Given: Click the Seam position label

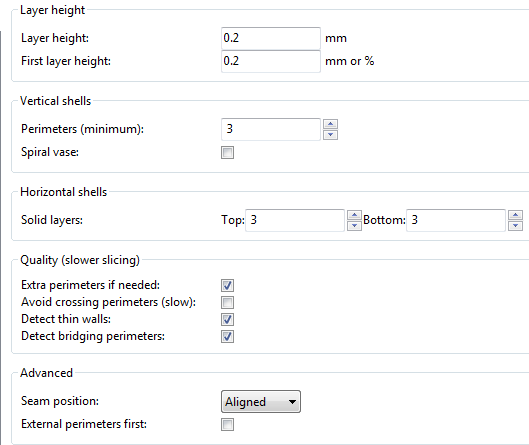Looking at the screenshot, I should coord(60,401).
